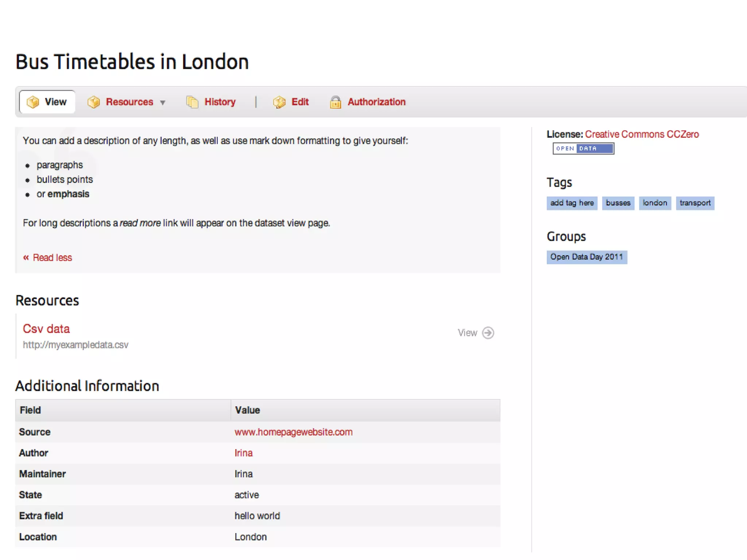Click the package icon on View tab
The height and width of the screenshot is (560, 747).
click(33, 102)
